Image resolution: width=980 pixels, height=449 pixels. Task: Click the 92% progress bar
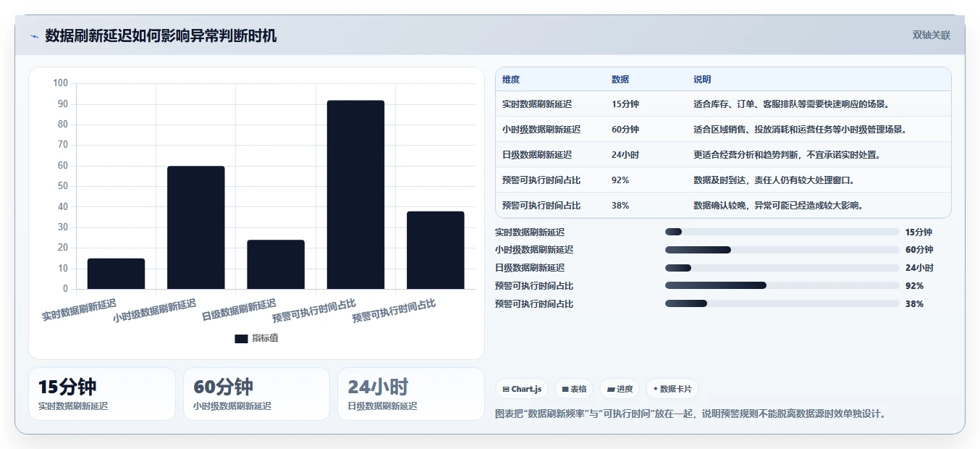(782, 286)
